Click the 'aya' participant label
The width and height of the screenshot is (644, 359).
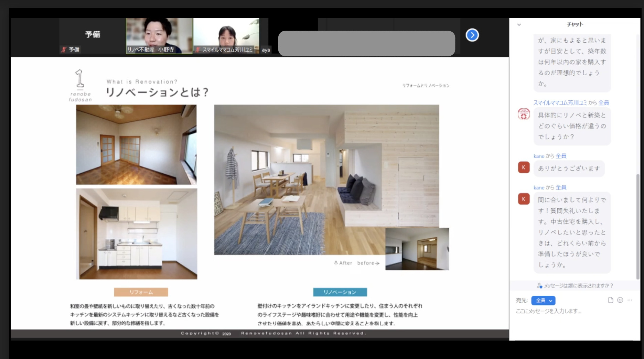tap(266, 50)
